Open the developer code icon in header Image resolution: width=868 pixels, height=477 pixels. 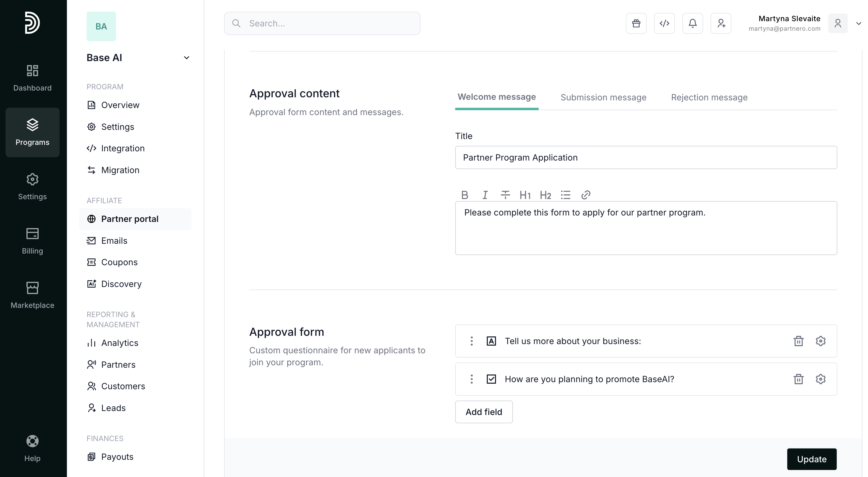pos(664,23)
